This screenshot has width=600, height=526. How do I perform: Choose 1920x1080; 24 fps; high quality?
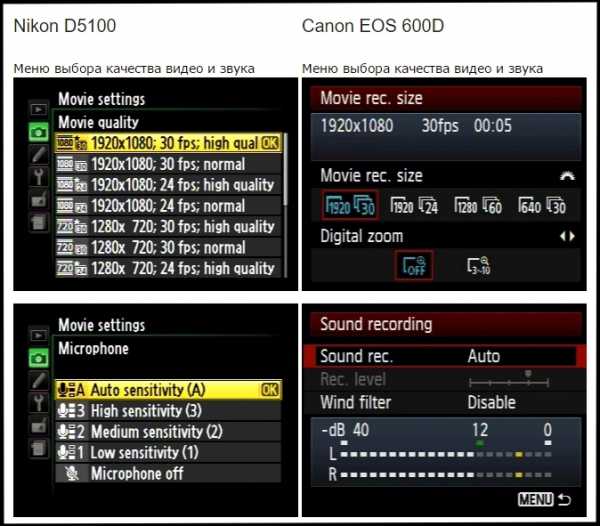[168, 185]
